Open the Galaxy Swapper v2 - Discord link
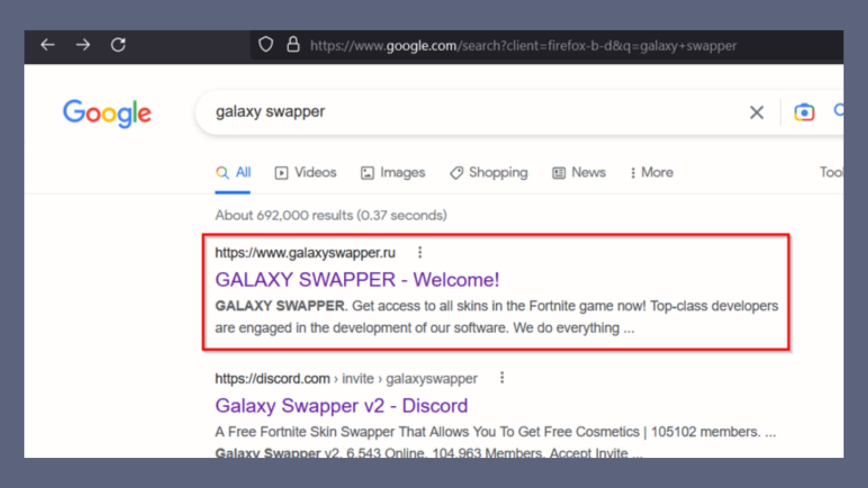The width and height of the screenshot is (868, 488). pos(341,406)
